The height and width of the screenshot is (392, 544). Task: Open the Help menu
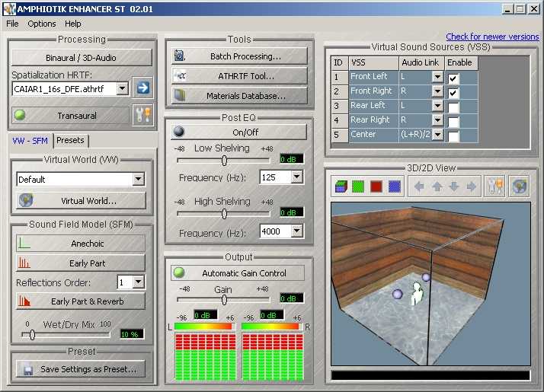pyautogui.click(x=73, y=24)
